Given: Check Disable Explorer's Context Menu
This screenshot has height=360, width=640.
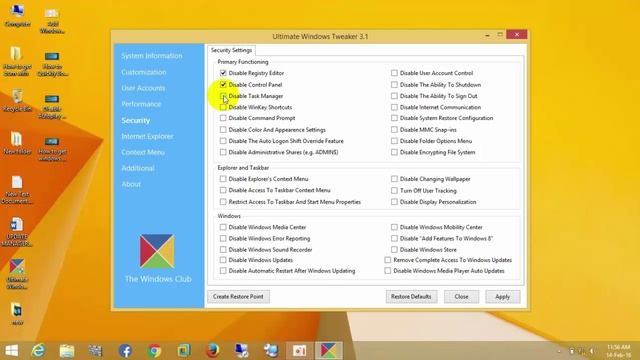Looking at the screenshot, I should tap(223, 179).
